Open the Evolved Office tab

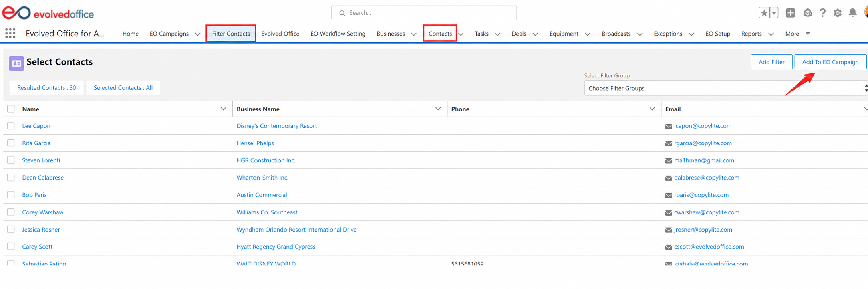(x=280, y=34)
